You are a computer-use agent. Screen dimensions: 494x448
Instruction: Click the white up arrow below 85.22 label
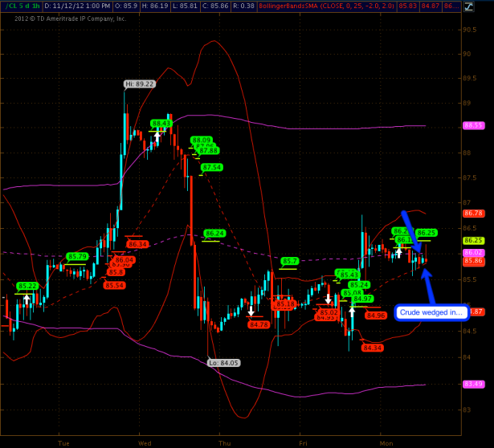tap(27, 299)
